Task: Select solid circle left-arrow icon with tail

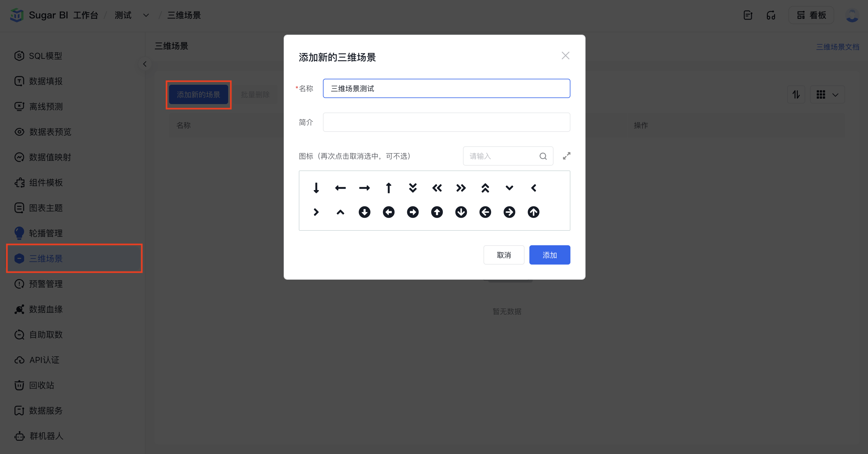Action: [388, 212]
